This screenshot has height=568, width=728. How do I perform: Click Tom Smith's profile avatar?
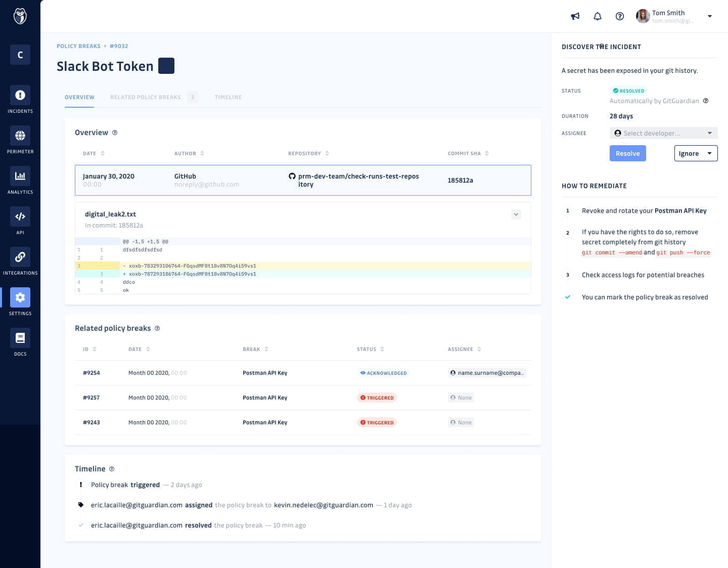[643, 16]
